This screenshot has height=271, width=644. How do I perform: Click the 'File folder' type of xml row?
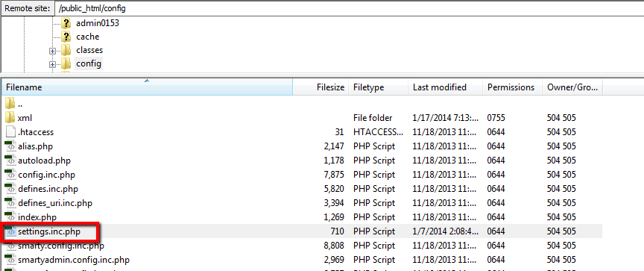(373, 118)
